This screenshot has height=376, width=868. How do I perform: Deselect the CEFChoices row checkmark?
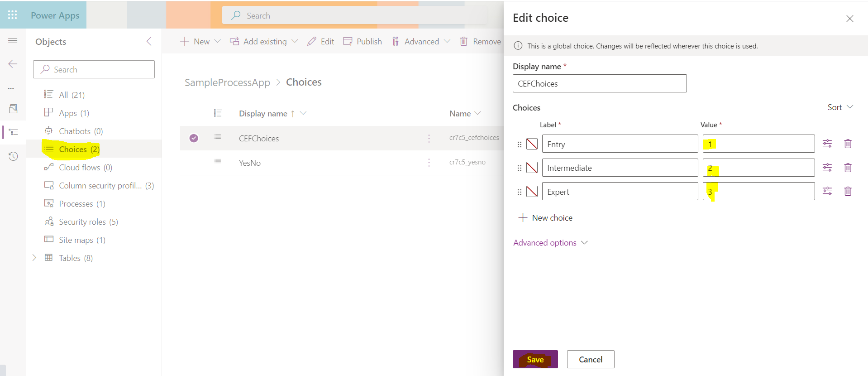[x=194, y=138]
